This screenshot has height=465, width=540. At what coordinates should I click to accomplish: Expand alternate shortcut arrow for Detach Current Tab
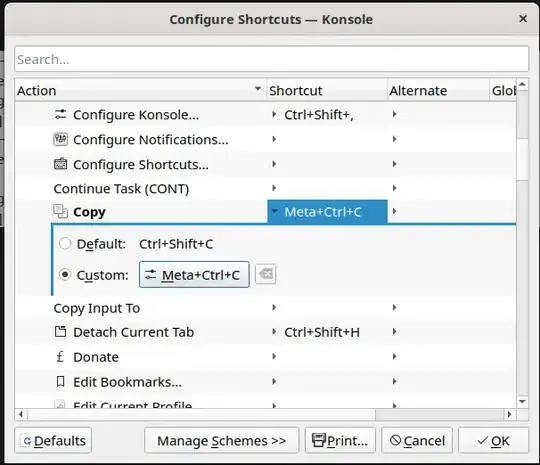coord(395,331)
